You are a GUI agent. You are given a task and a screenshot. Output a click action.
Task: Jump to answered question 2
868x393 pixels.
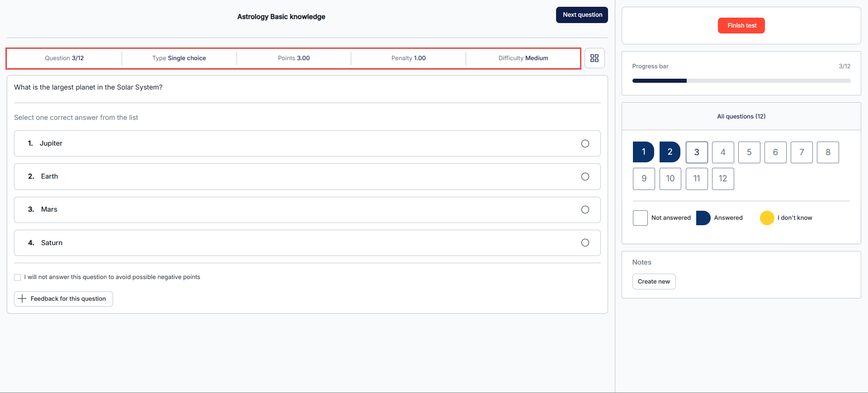tap(670, 152)
